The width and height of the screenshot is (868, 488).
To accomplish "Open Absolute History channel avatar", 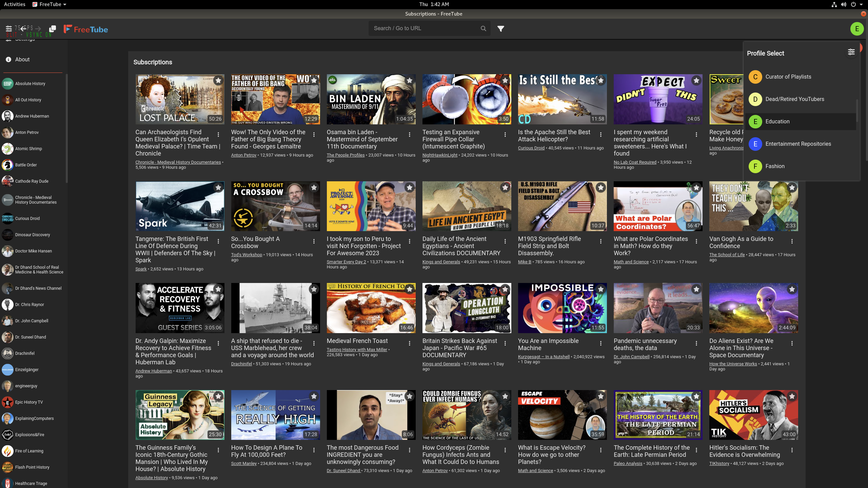I will tap(7, 84).
